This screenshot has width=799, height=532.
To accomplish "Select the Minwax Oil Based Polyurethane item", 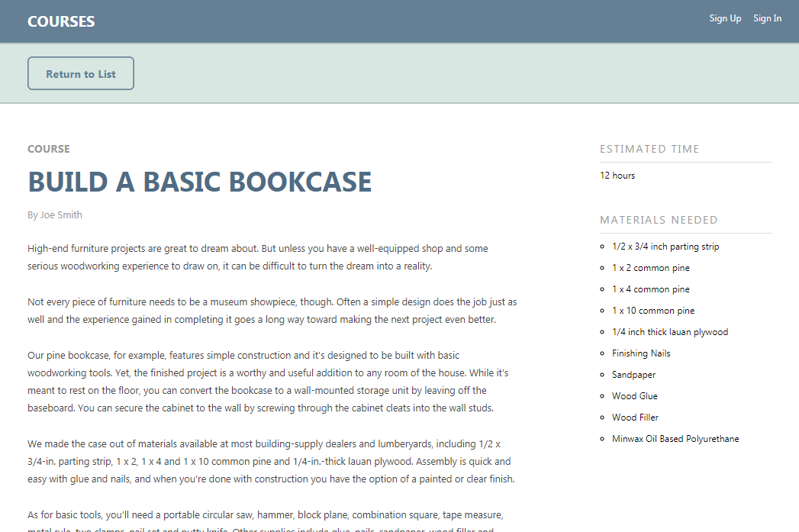I will [675, 439].
